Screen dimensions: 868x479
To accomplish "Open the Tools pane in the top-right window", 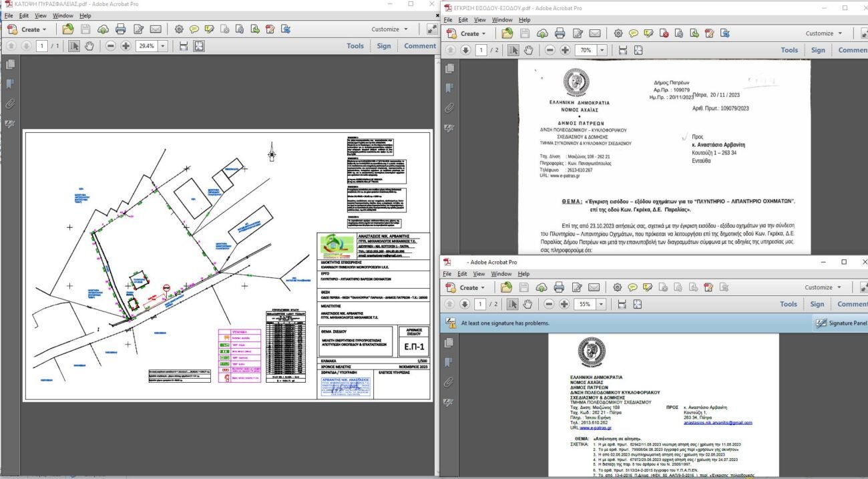I will (x=789, y=50).
